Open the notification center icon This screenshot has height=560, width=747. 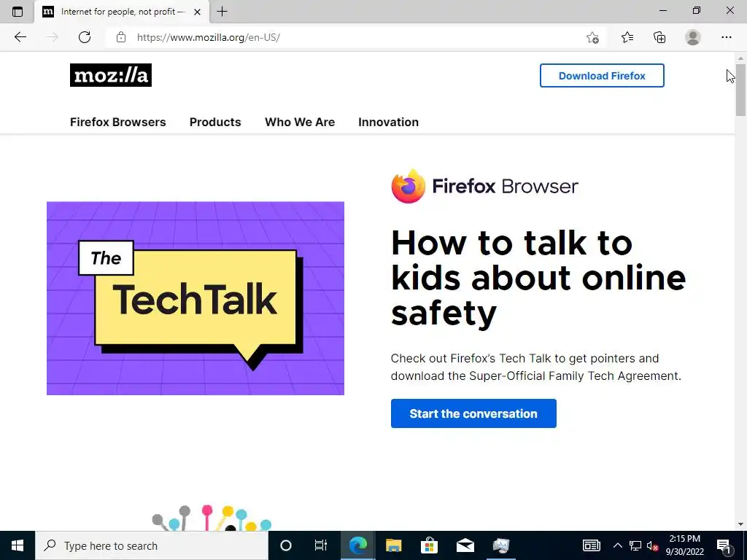(724, 545)
